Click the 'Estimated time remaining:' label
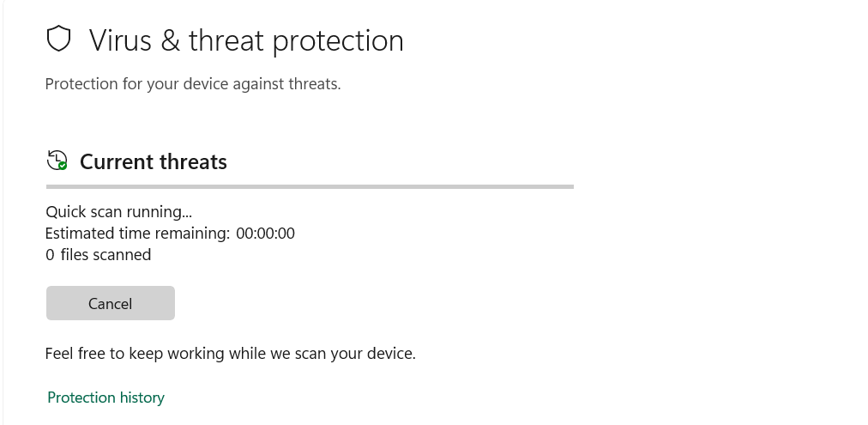The width and height of the screenshot is (868, 425). tap(137, 233)
